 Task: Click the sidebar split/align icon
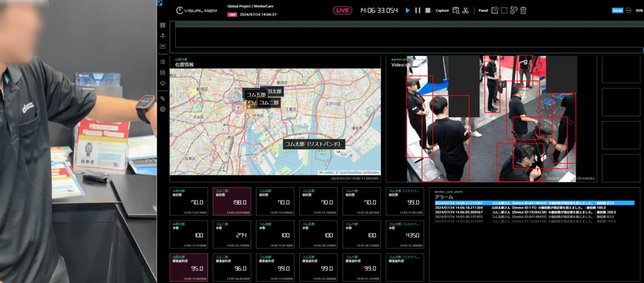coord(163,36)
